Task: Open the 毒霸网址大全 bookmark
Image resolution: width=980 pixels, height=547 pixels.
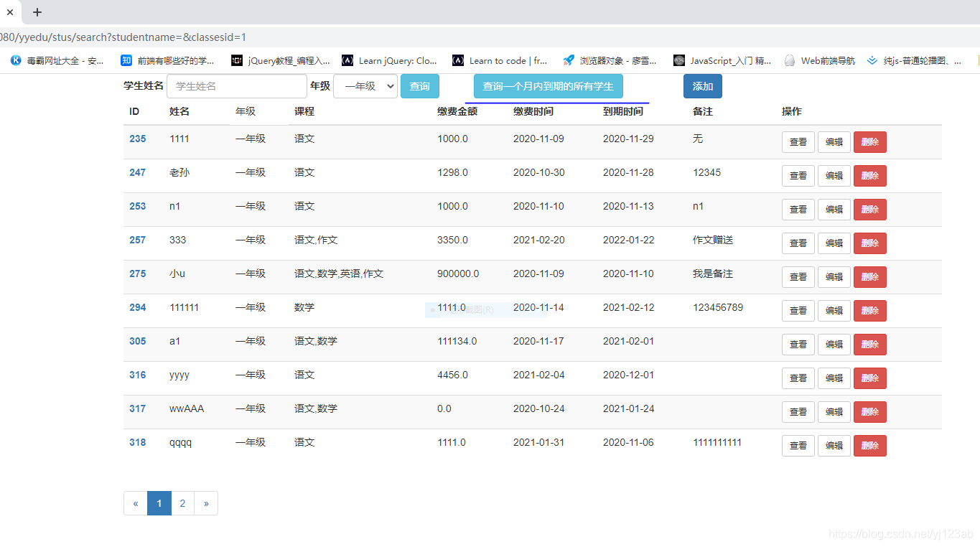Action: pos(57,61)
